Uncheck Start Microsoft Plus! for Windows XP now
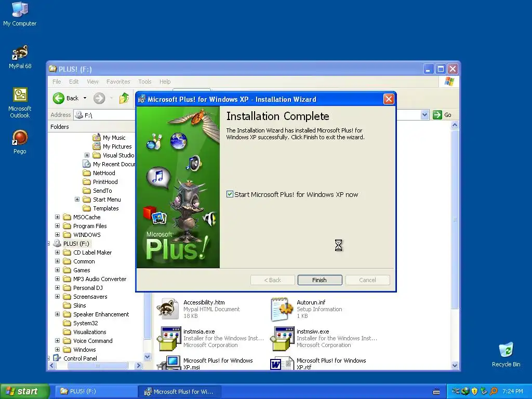532x399 pixels. (230, 194)
